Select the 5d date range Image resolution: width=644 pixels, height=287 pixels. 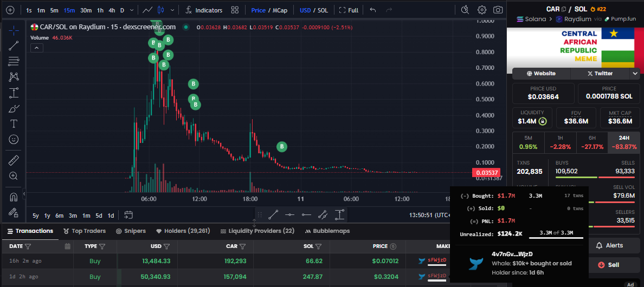[99, 216]
